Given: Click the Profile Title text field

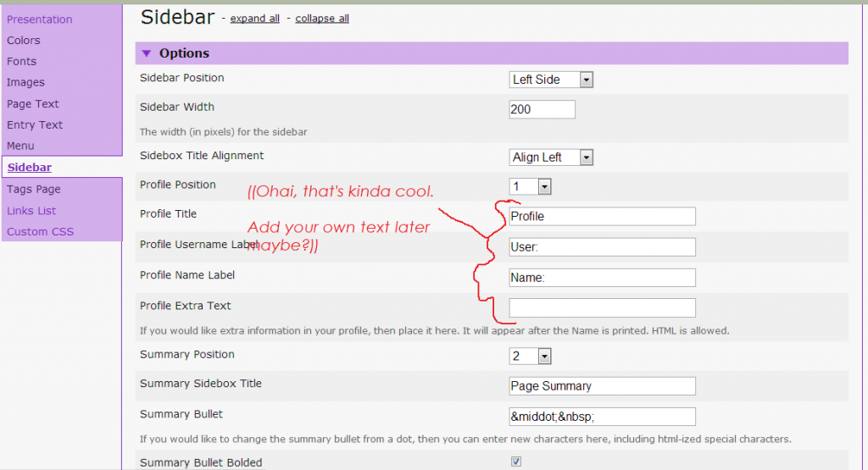Looking at the screenshot, I should click(x=602, y=217).
